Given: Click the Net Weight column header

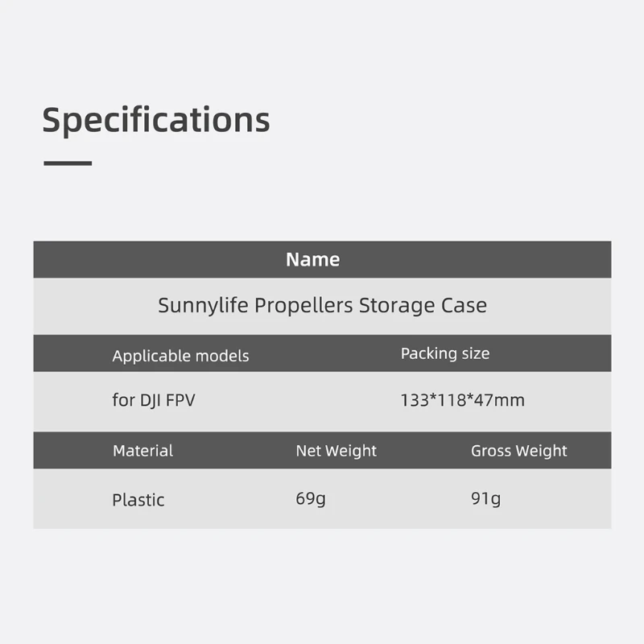Looking at the screenshot, I should coord(336,451).
